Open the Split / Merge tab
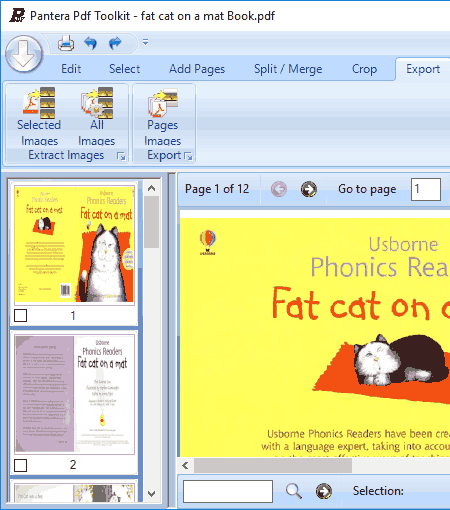Viewport: 450px width, 510px height. (x=288, y=69)
